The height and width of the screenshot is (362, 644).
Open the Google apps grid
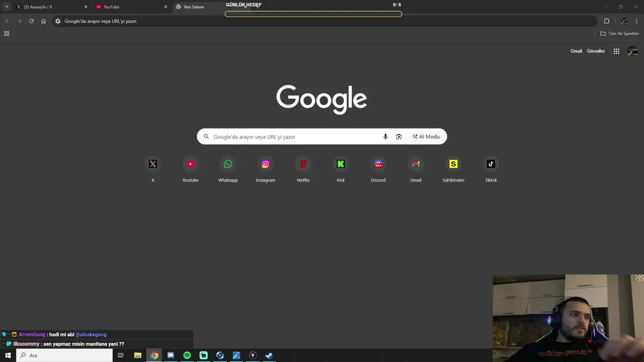click(616, 51)
